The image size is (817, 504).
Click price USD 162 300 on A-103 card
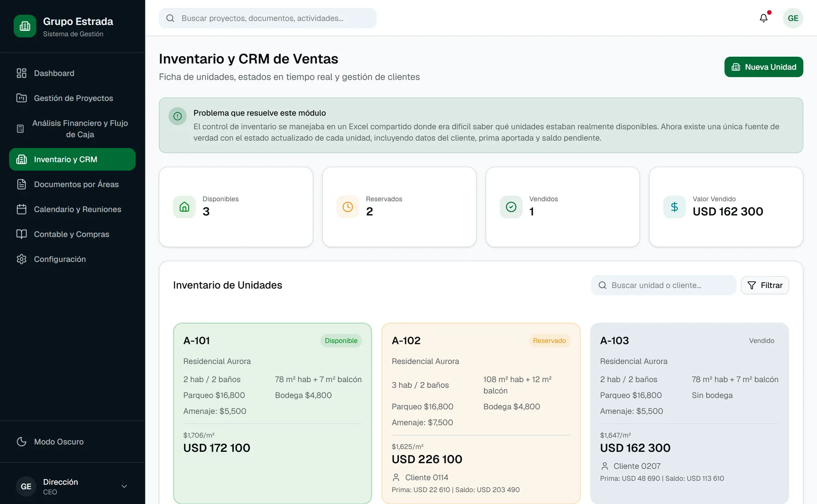click(x=635, y=448)
